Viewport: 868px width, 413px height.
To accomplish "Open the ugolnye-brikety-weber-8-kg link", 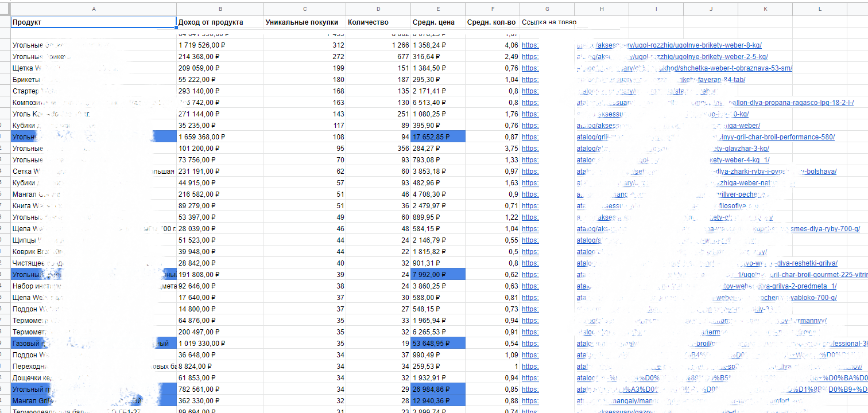I will coord(669,45).
